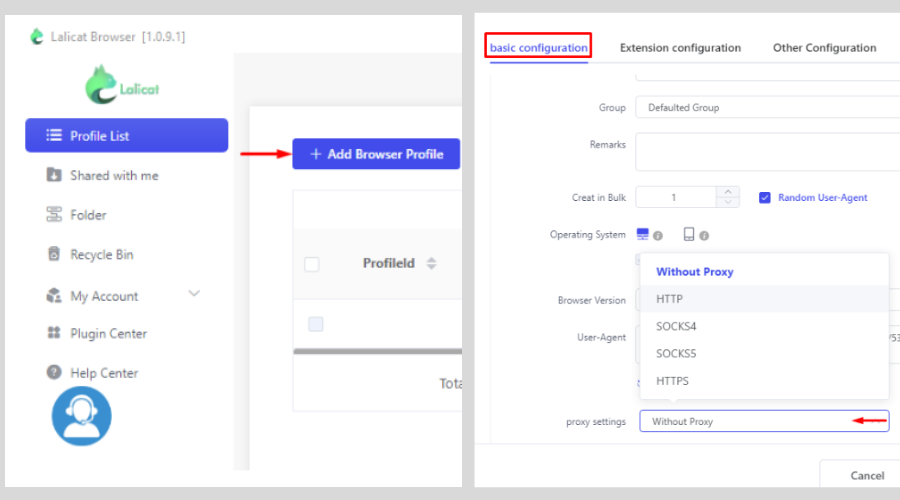Click inside the Remarks text field
This screenshot has height=500, width=900.
pos(765,152)
